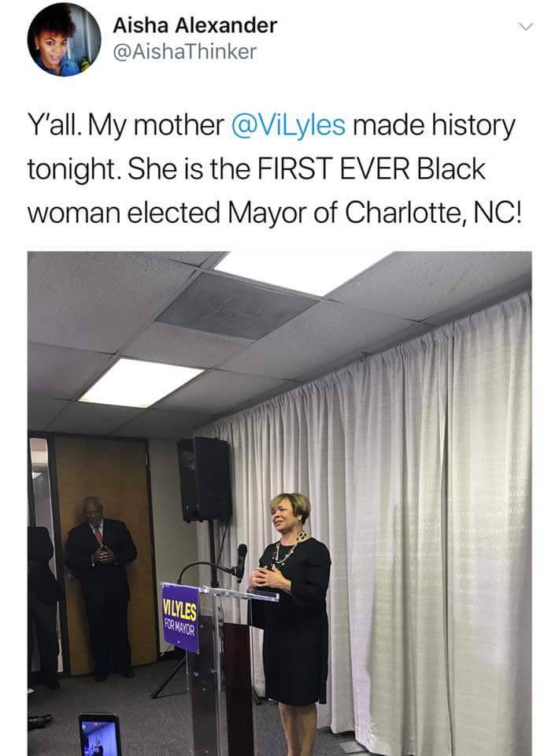Image resolution: width=559 pixels, height=756 pixels.
Task: Click the microphone on the podium
Action: (242, 561)
